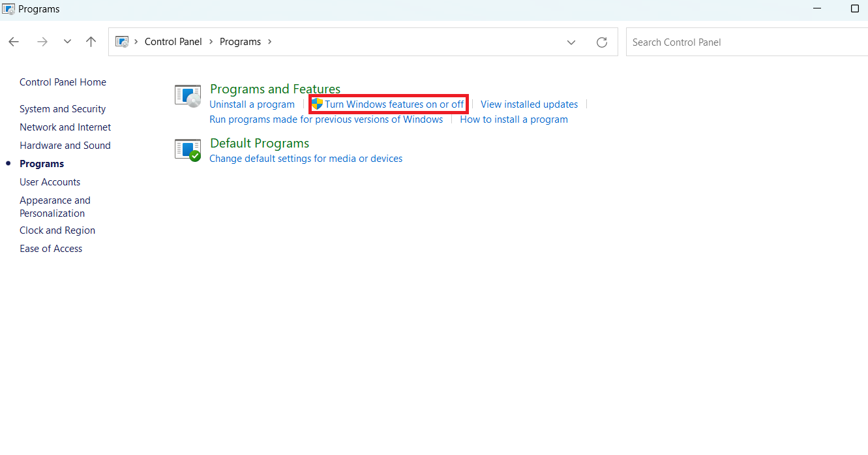
Task: Click View installed updates link
Action: point(529,104)
